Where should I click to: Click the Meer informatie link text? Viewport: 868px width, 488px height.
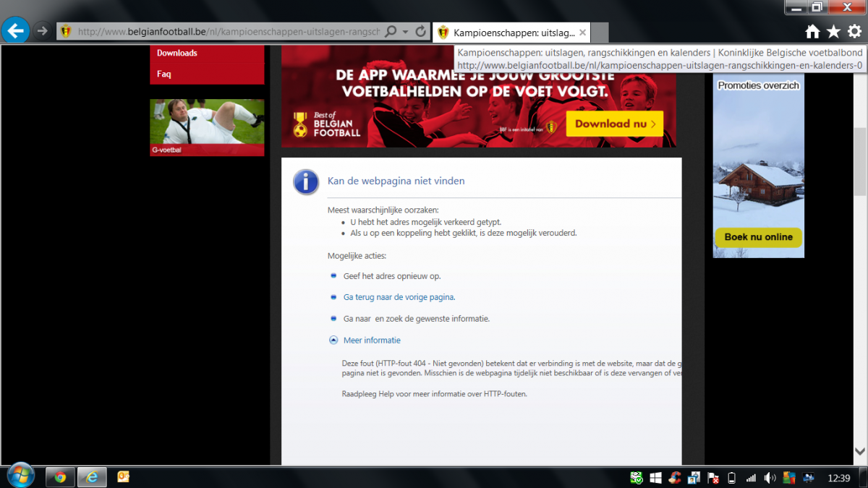point(372,341)
